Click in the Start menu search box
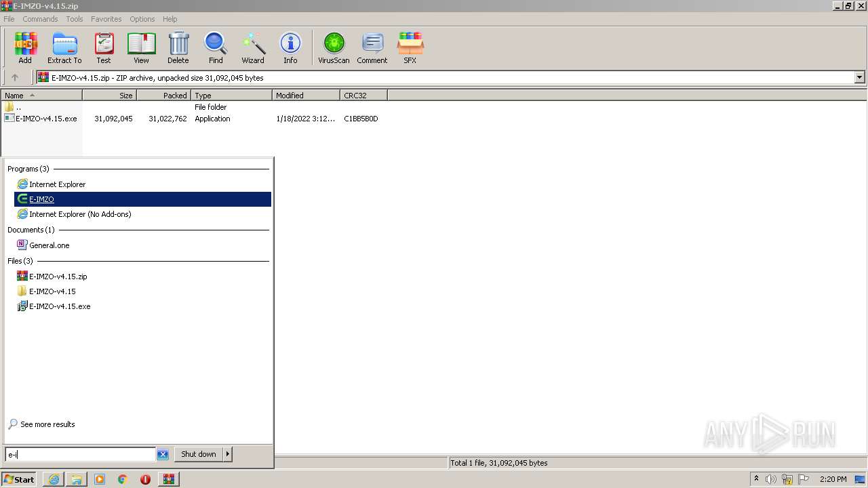Viewport: 868px width, 488px height. pos(80,454)
